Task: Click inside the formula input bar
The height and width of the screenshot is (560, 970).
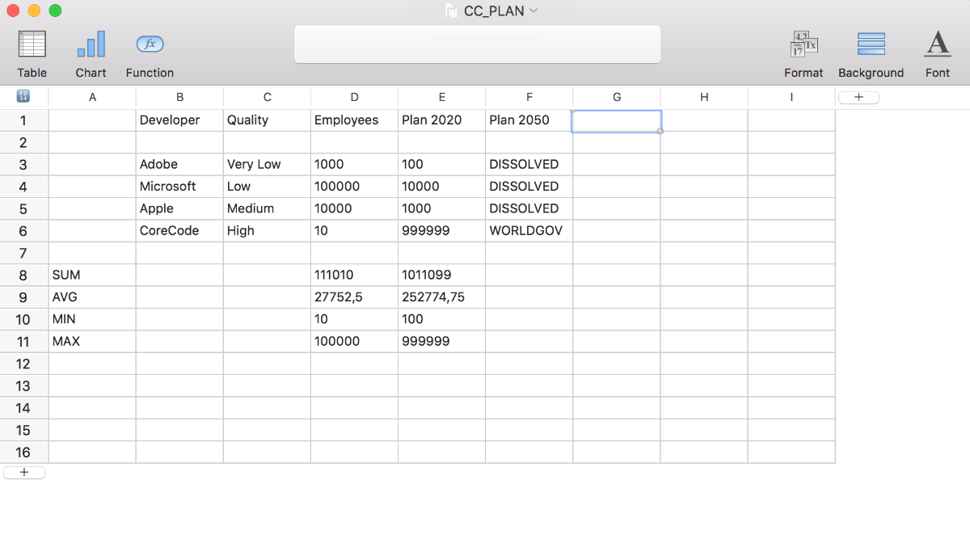Action: [477, 44]
